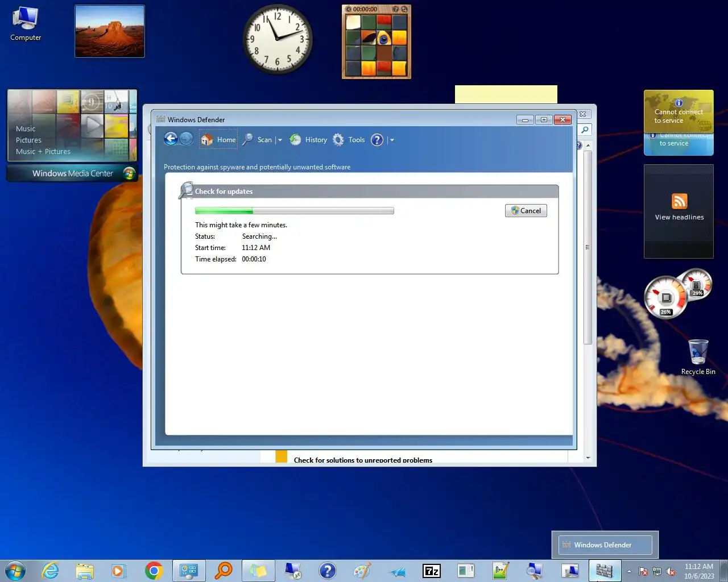Maximize the Windows Defender window
The width and height of the screenshot is (728, 582).
pos(544,119)
